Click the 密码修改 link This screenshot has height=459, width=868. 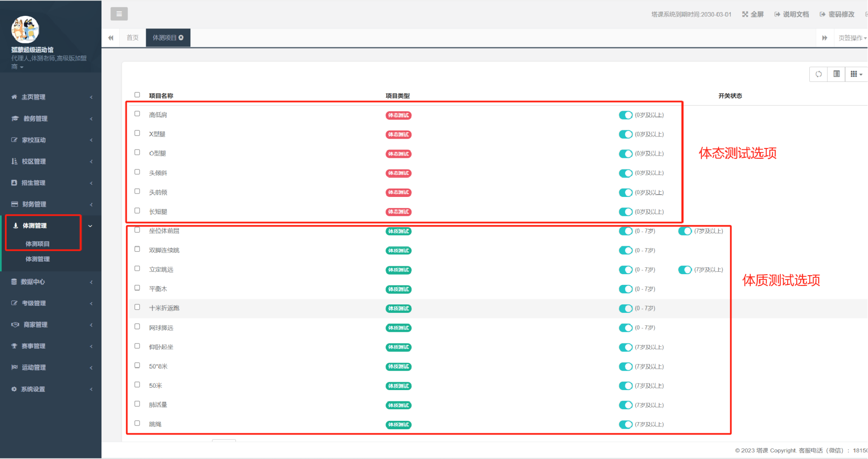837,14
